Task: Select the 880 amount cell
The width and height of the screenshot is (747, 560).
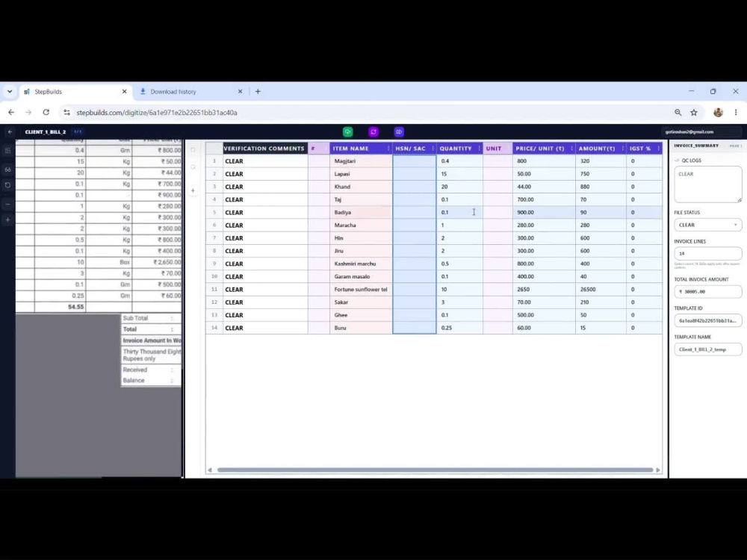Action: click(601, 187)
